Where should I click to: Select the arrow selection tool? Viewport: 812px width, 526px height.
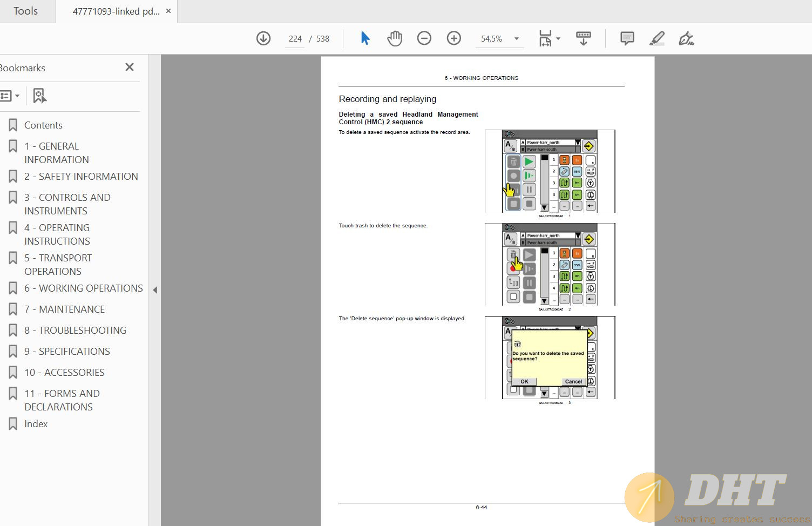pos(365,38)
